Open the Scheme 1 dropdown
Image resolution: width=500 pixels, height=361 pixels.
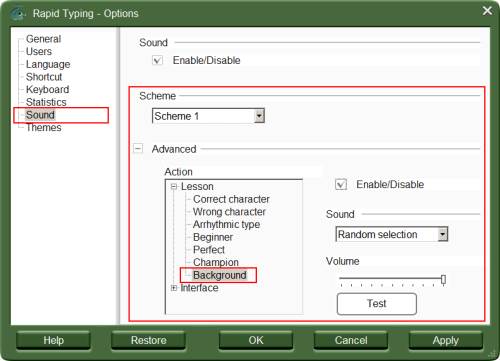point(259,116)
